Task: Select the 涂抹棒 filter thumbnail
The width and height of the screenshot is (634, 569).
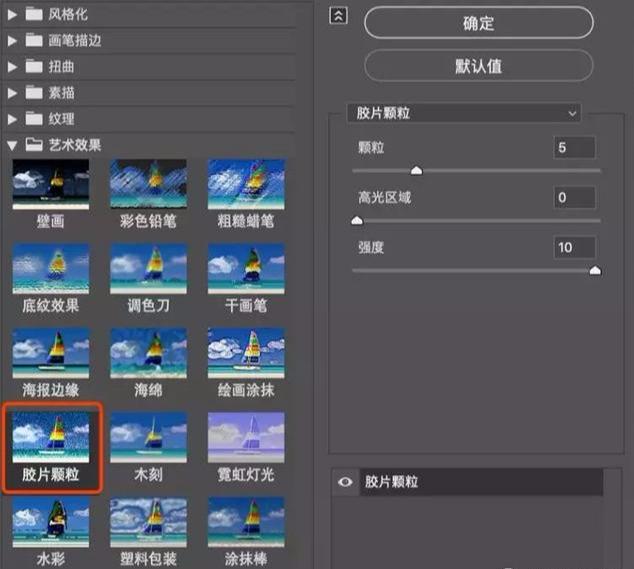Action: 246,522
